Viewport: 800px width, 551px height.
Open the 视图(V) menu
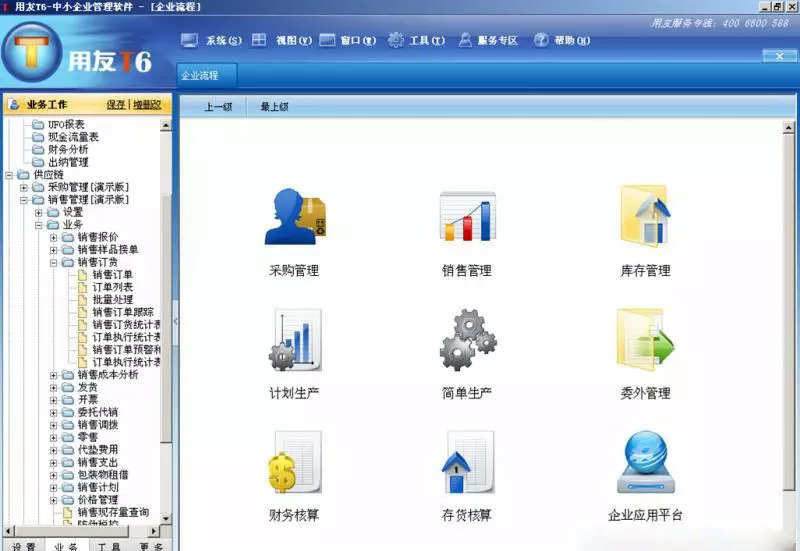pos(293,40)
